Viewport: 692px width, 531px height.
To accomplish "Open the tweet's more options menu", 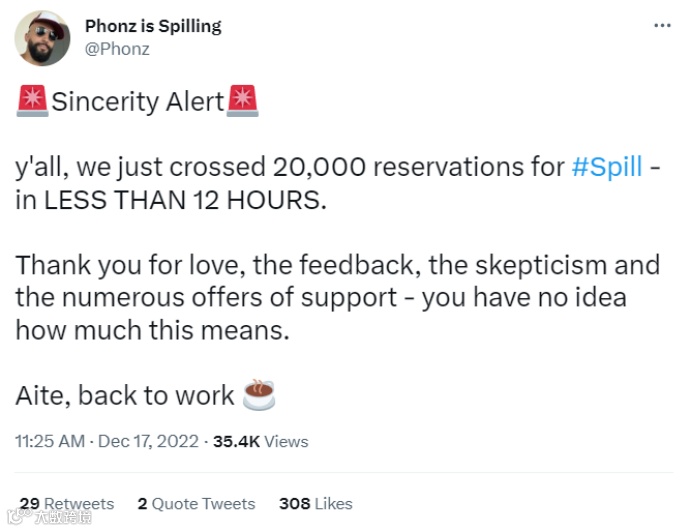I will click(x=662, y=26).
